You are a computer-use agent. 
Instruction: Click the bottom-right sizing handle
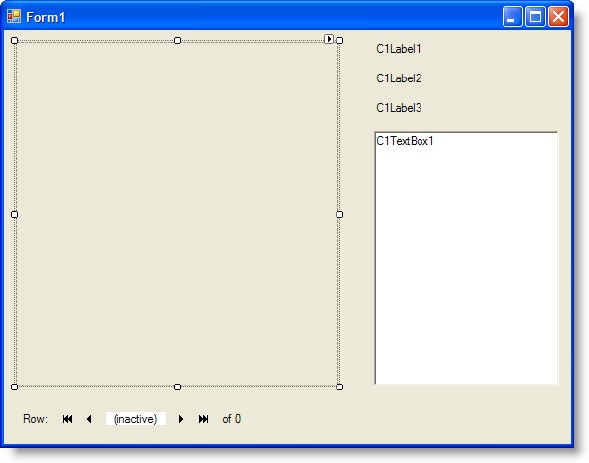[339, 387]
